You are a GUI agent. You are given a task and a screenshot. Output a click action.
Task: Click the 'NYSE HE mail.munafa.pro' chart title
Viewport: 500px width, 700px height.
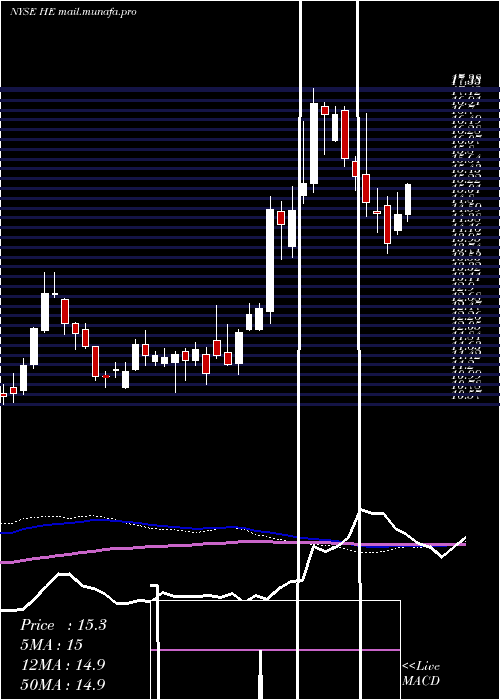tap(73, 12)
